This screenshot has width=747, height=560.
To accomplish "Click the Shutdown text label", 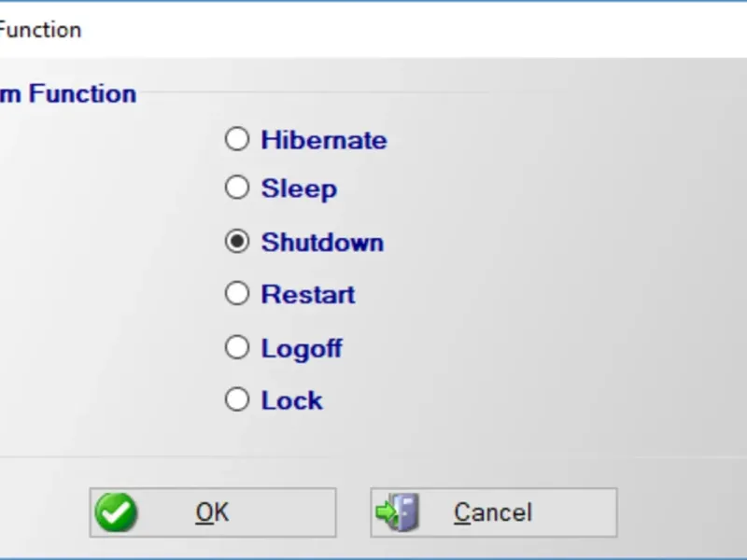I will pos(322,243).
